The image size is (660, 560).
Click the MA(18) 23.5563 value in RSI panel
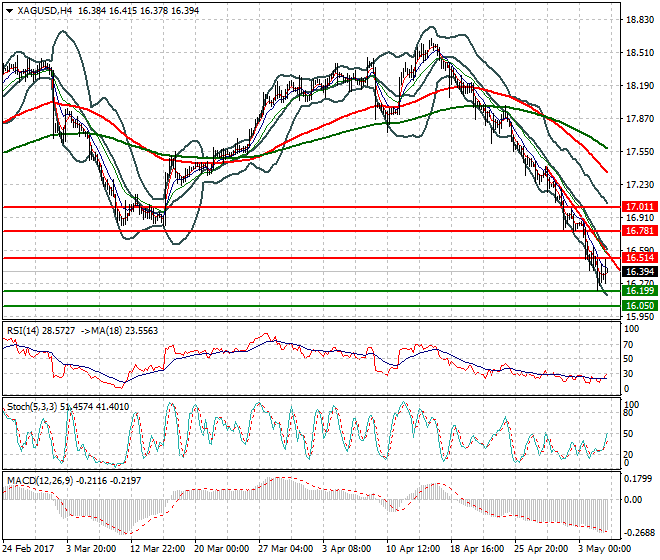click(123, 331)
